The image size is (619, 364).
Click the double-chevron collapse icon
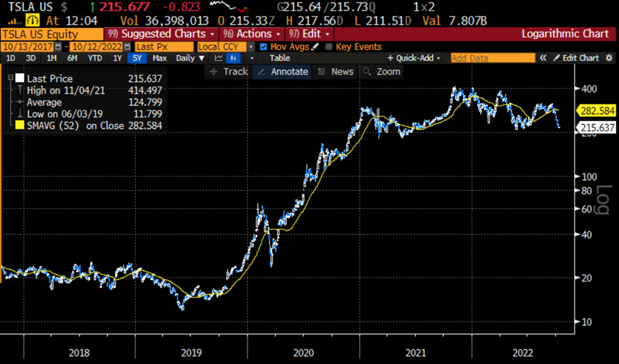click(x=543, y=58)
